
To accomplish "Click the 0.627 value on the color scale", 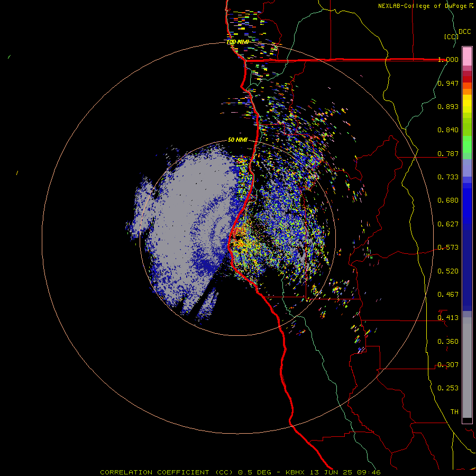I will coord(448,224).
